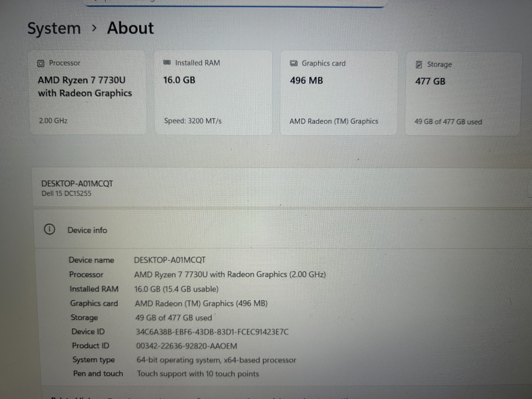Image resolution: width=532 pixels, height=399 pixels.
Task: Click the About page heading
Action: click(x=130, y=28)
